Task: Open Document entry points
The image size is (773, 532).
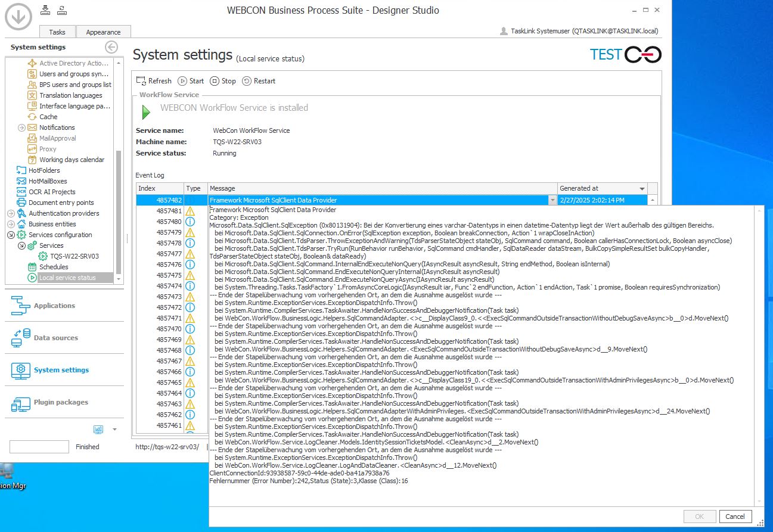Action: tap(55, 203)
